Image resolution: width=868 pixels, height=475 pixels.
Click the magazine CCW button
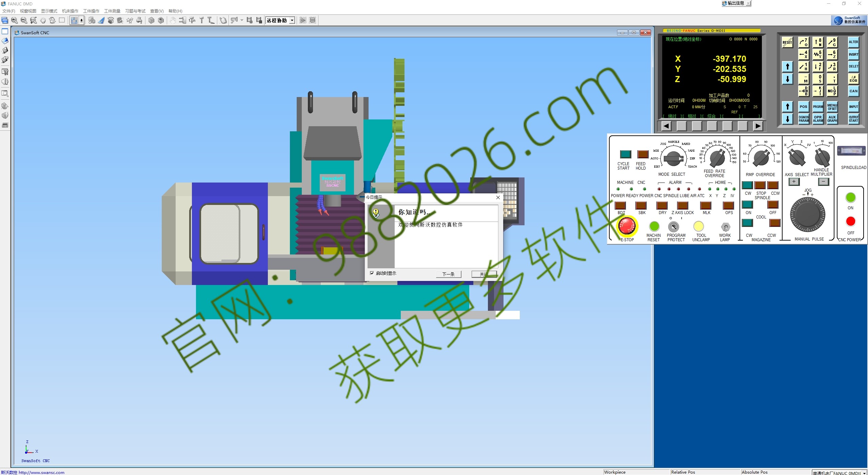click(775, 223)
